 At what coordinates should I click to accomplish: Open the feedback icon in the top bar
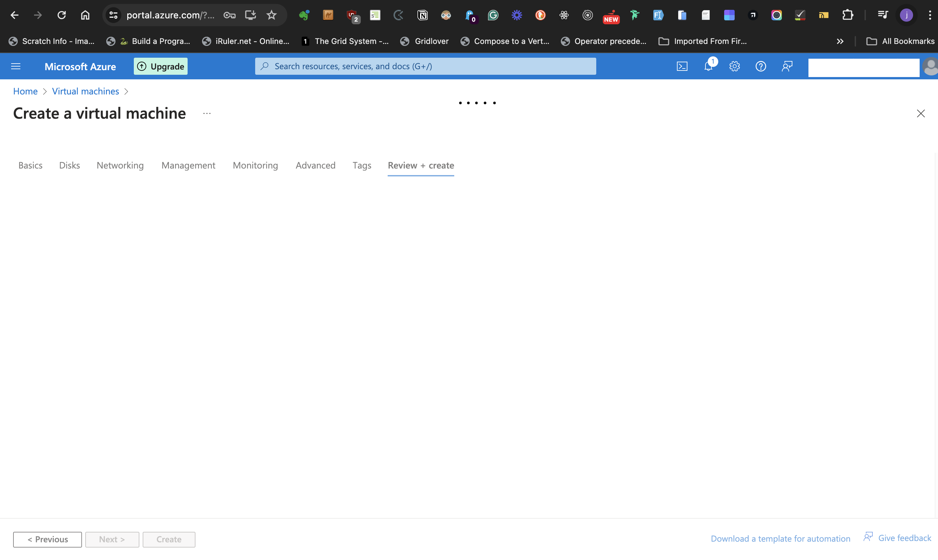[x=787, y=66]
